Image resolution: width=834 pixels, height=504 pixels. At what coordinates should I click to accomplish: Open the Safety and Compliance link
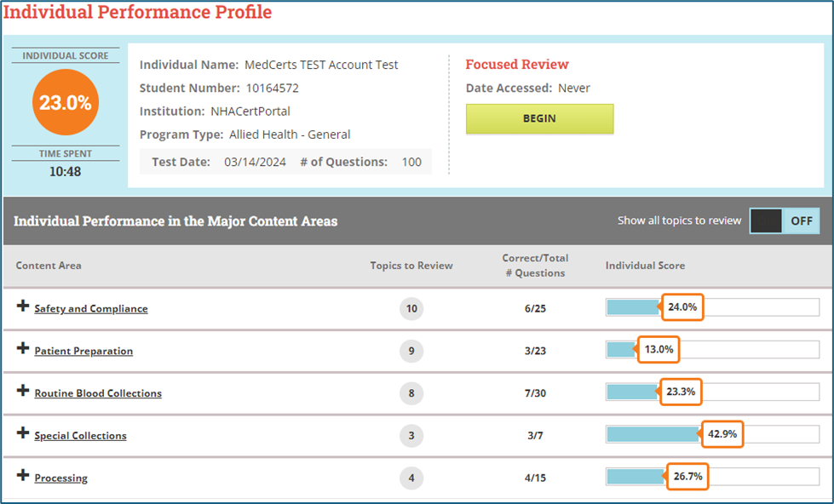tap(90, 309)
